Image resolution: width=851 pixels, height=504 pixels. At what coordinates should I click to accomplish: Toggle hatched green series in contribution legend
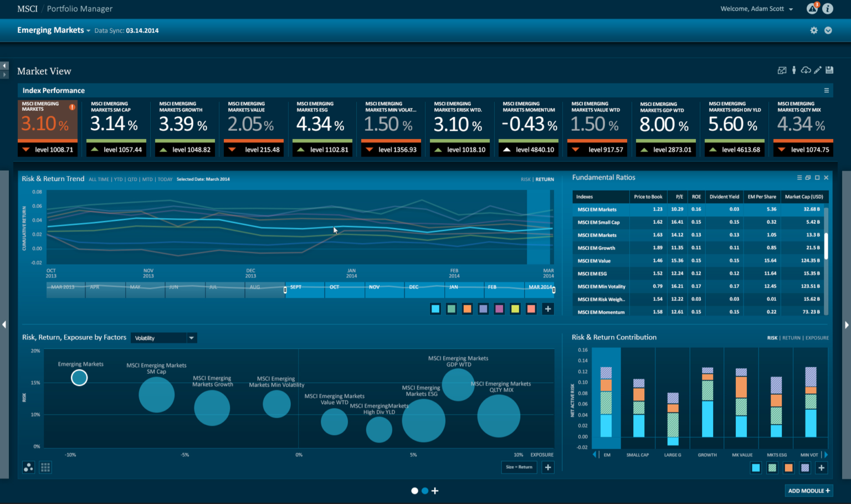click(772, 468)
